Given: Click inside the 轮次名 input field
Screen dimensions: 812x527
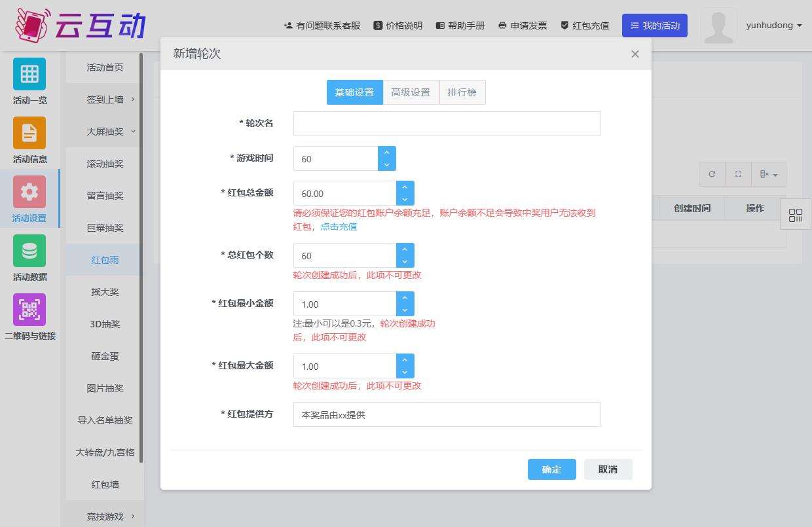Looking at the screenshot, I should (x=447, y=123).
